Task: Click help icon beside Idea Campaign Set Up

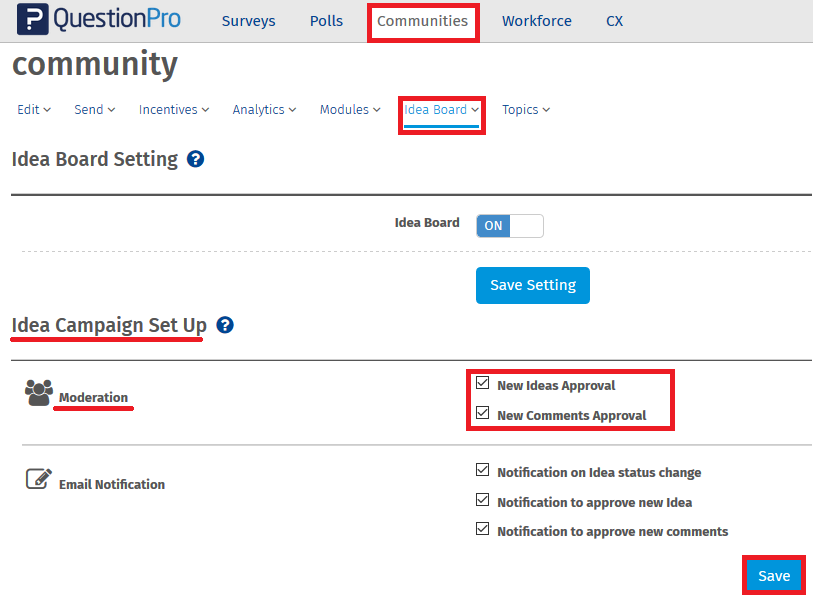Action: click(225, 325)
